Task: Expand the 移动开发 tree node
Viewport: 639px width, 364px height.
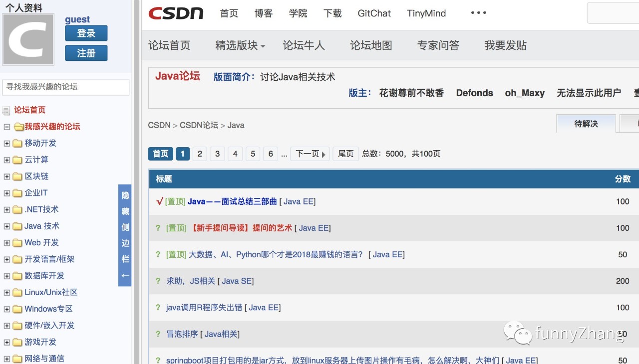Action: click(x=7, y=144)
